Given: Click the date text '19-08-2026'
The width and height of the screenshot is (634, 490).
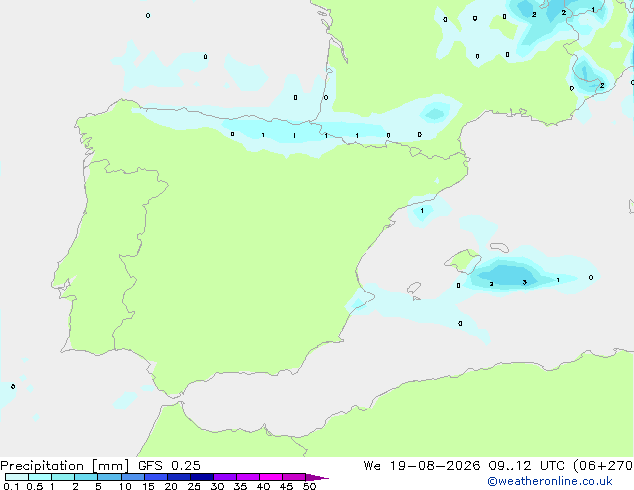Looking at the screenshot, I should [x=435, y=466].
